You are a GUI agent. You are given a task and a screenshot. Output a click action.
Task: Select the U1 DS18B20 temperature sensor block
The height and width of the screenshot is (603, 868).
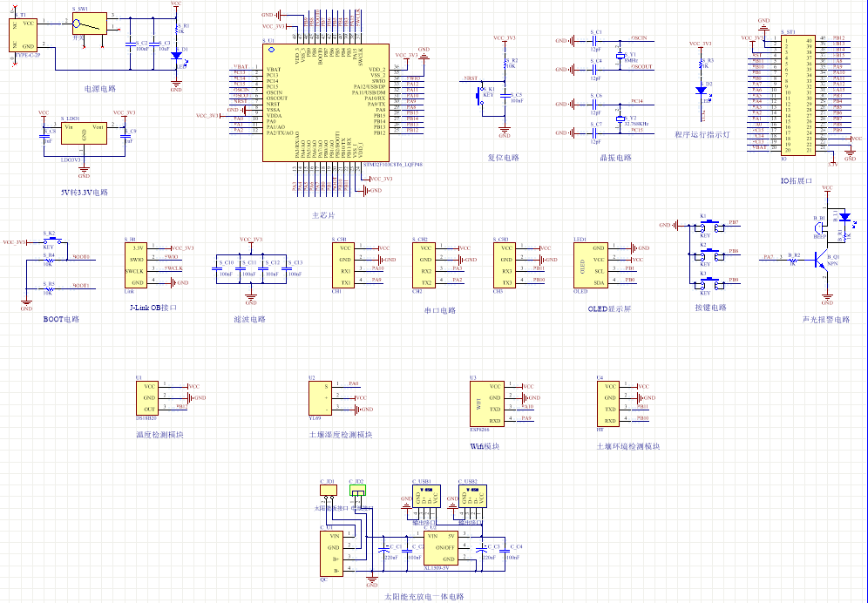[x=147, y=397]
